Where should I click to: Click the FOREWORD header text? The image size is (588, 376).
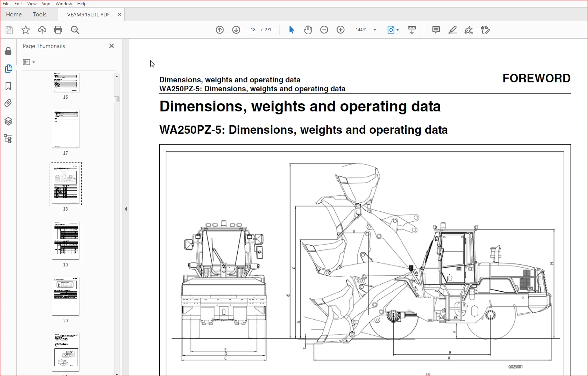pyautogui.click(x=537, y=79)
